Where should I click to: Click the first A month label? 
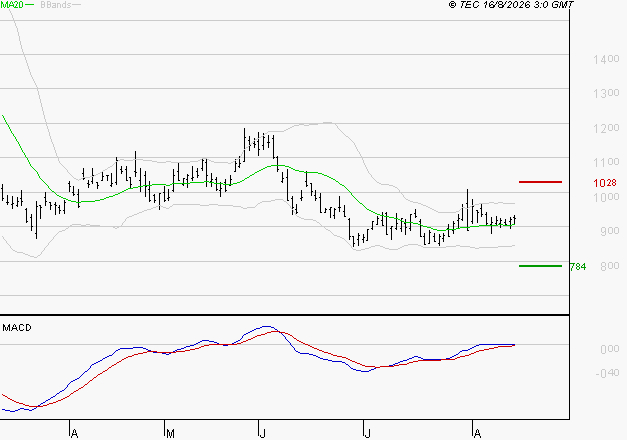click(74, 433)
